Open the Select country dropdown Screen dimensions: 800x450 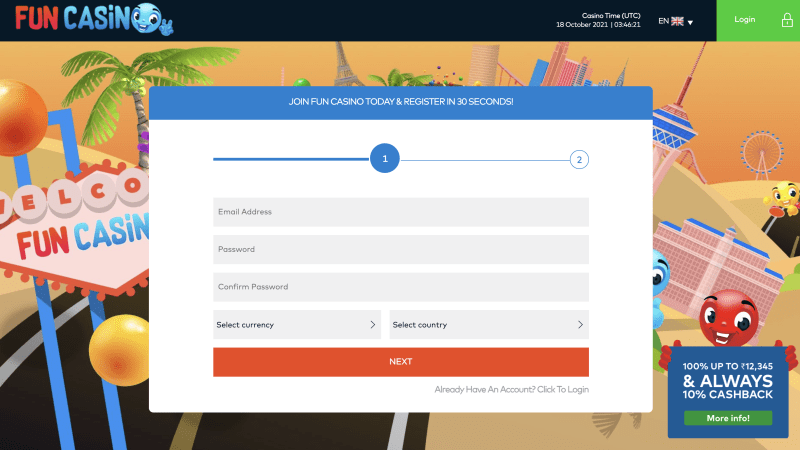489,324
